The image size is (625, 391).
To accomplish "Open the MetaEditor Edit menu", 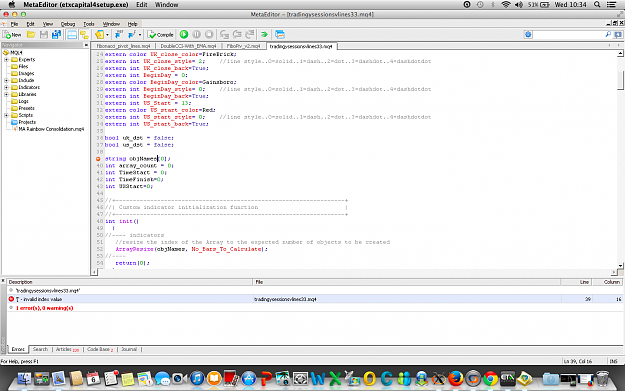I will pyautogui.click(x=30, y=24).
